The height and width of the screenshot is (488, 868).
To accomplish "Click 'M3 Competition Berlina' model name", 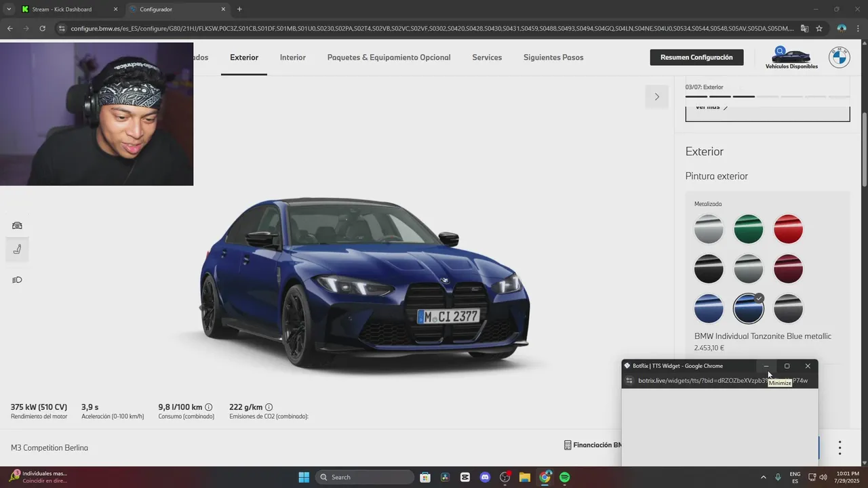I will click(x=50, y=448).
